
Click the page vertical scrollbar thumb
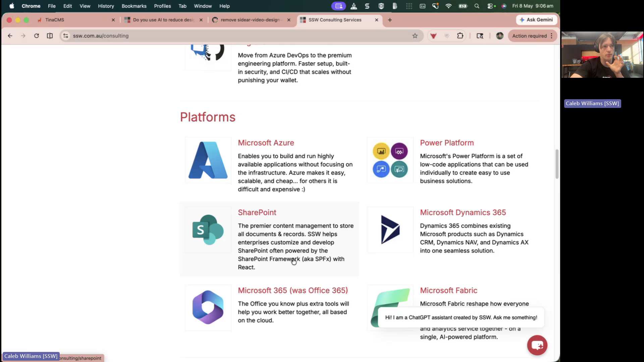click(557, 164)
